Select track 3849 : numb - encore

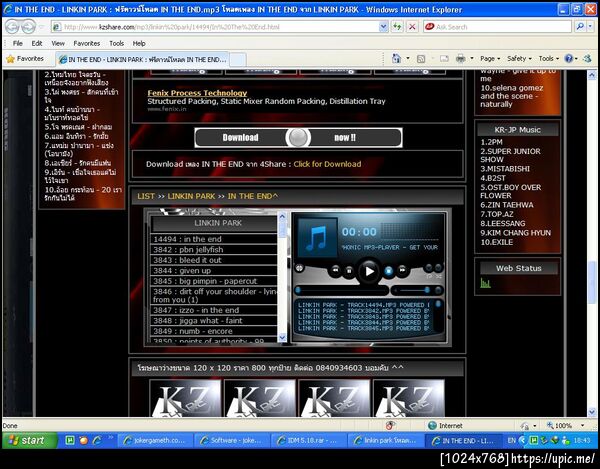pyautogui.click(x=214, y=331)
